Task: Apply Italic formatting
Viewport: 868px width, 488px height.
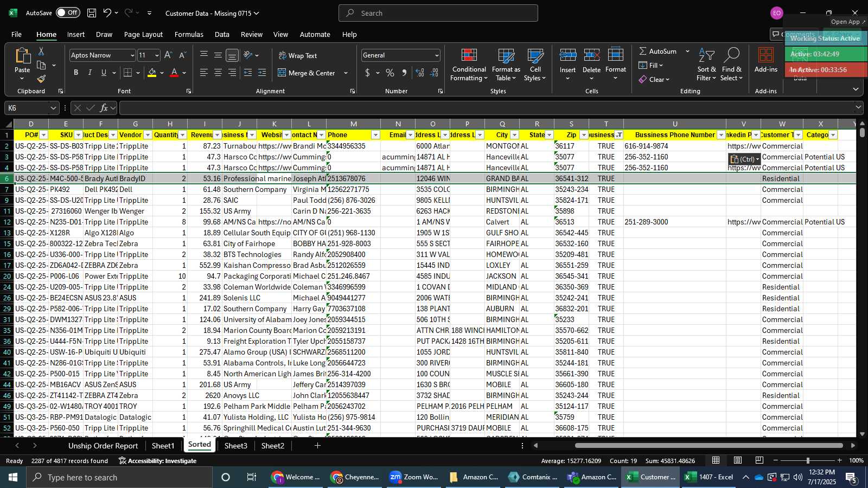Action: (90, 73)
